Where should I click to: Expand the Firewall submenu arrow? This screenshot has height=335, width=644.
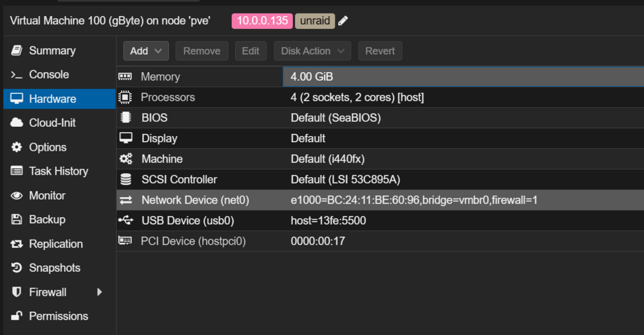click(99, 292)
